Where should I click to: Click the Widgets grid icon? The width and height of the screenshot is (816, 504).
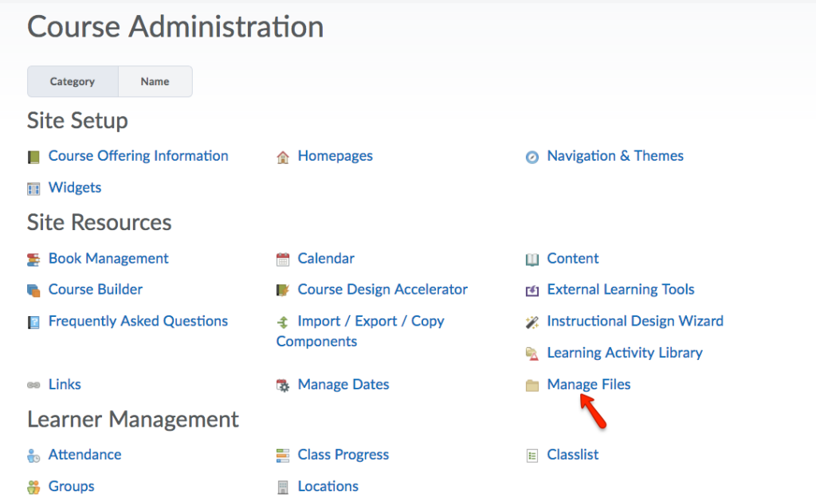pyautogui.click(x=33, y=189)
